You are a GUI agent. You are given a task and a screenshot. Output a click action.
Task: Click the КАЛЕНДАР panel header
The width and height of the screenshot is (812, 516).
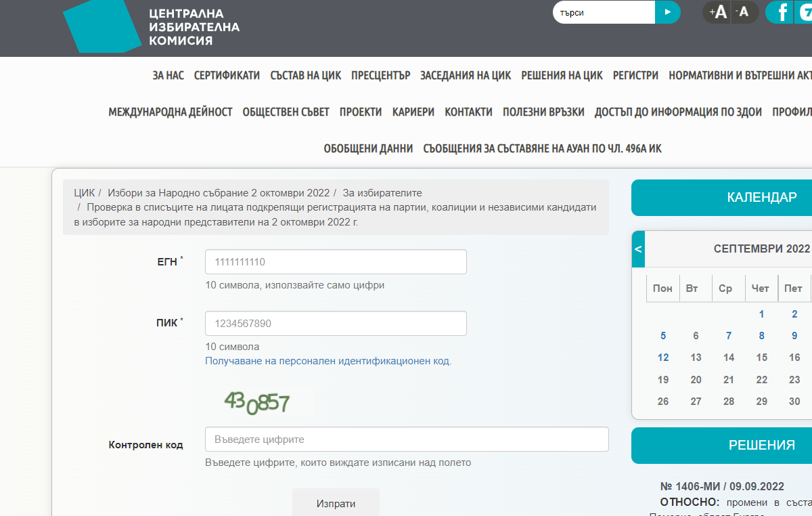pos(721,198)
